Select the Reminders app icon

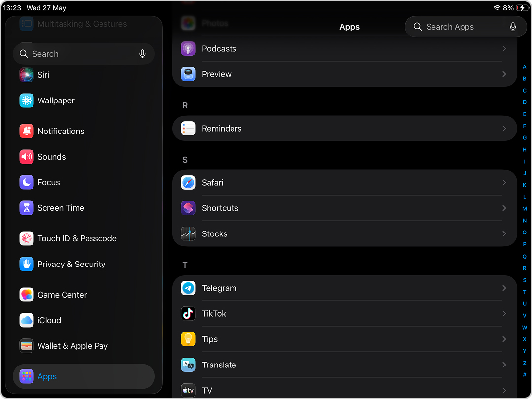pyautogui.click(x=188, y=129)
